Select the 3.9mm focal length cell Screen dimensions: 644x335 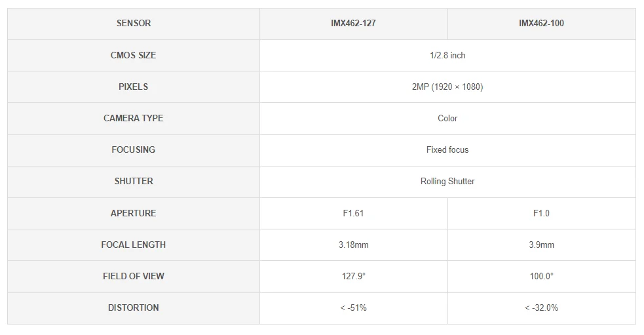(x=541, y=245)
